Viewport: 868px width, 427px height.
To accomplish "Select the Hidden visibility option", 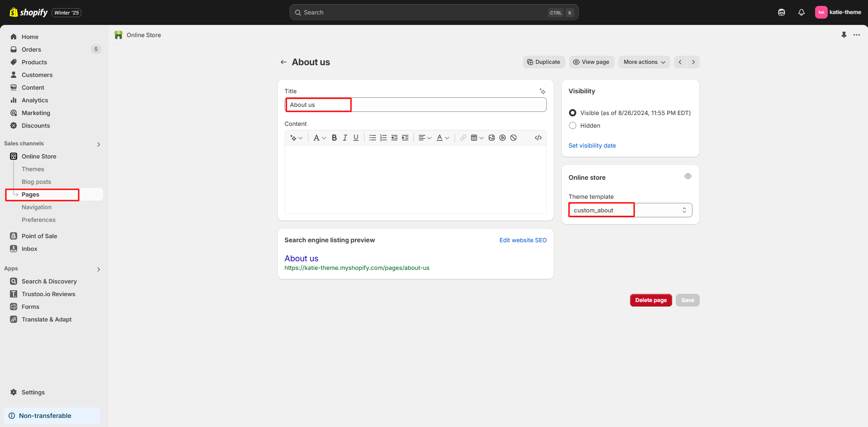I will 573,125.
